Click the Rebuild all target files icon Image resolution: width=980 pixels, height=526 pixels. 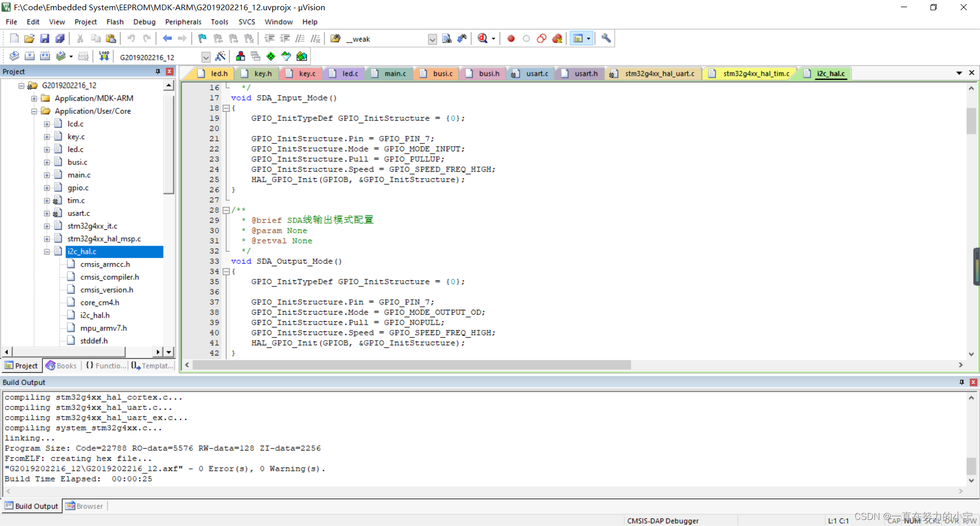[x=45, y=57]
